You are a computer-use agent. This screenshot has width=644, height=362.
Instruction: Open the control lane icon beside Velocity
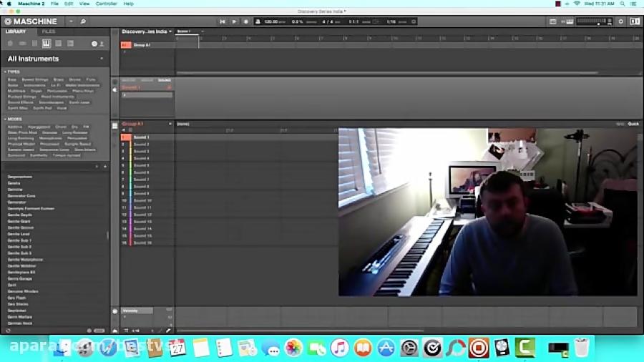115,311
